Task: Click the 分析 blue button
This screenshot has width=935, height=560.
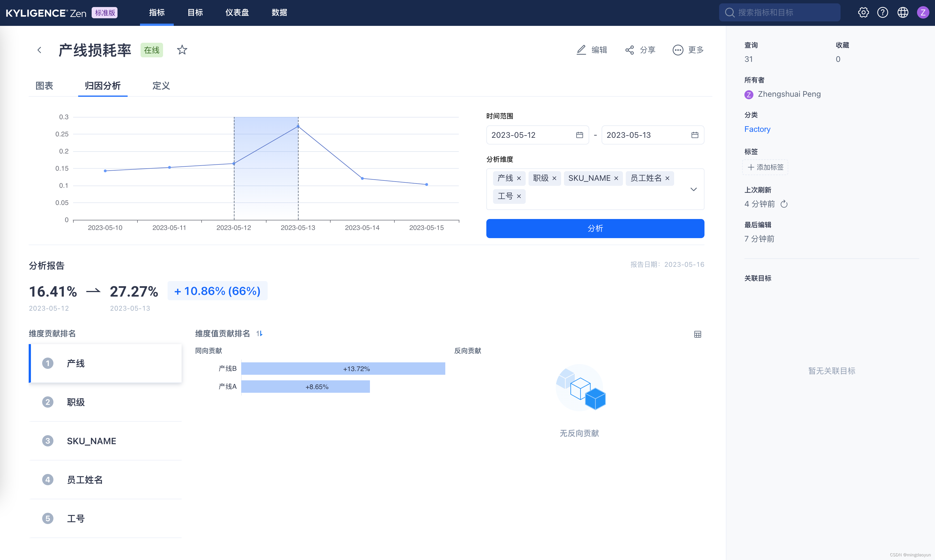Action: point(595,229)
